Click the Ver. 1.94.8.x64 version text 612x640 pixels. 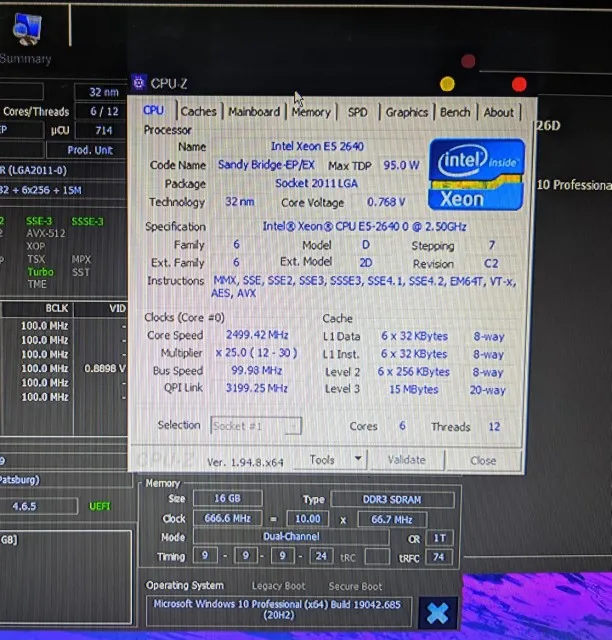(245, 462)
